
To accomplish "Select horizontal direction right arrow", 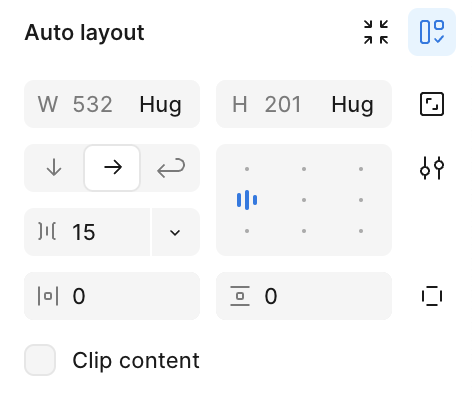I will click(x=112, y=168).
